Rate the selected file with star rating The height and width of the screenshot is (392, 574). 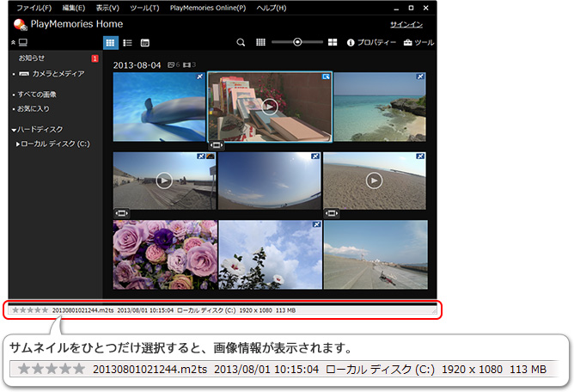point(31,309)
